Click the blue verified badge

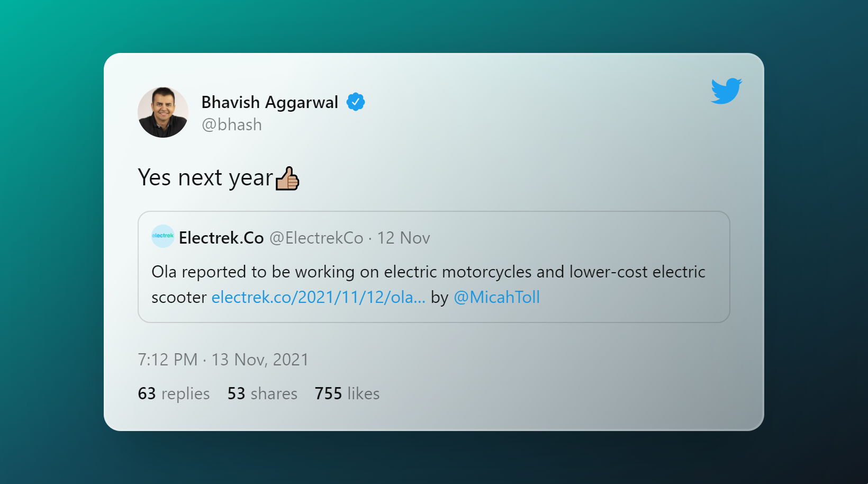pos(356,102)
